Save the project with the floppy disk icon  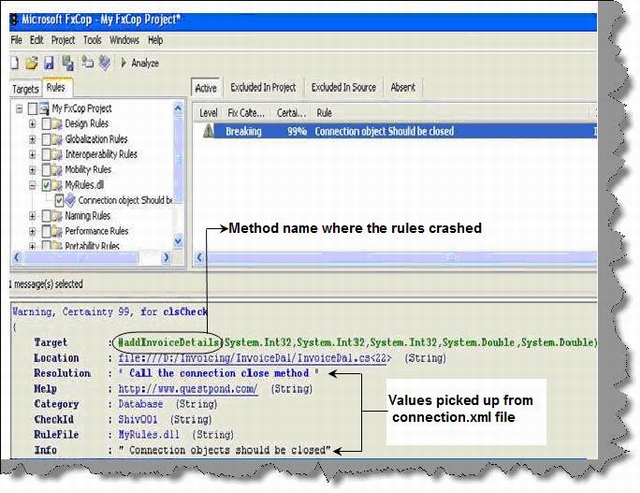(x=49, y=63)
